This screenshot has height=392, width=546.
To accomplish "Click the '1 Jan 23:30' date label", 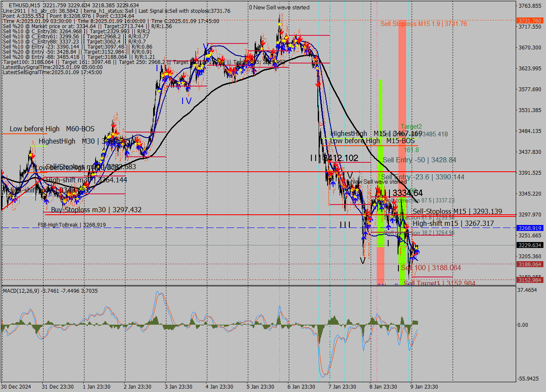I will click(97, 387).
